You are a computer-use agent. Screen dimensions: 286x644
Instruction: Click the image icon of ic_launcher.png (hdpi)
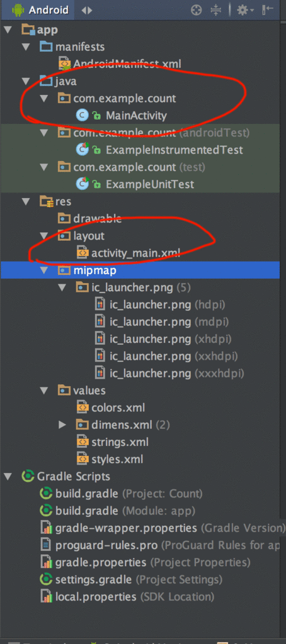(100, 305)
